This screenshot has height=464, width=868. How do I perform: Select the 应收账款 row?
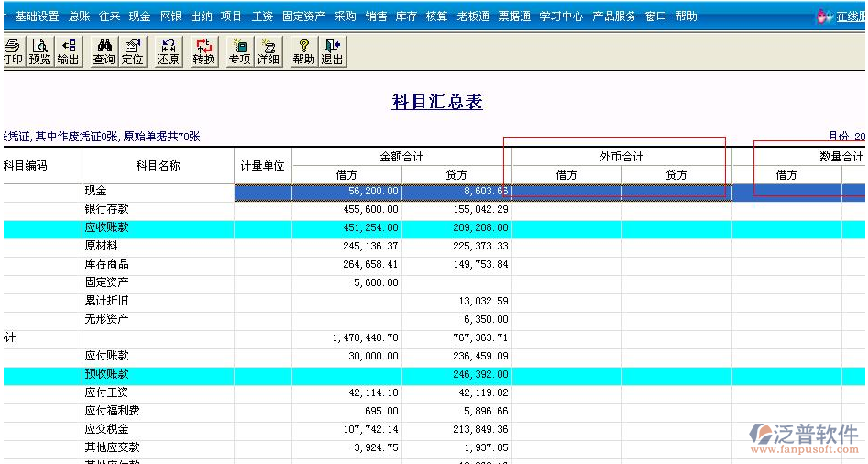point(107,228)
